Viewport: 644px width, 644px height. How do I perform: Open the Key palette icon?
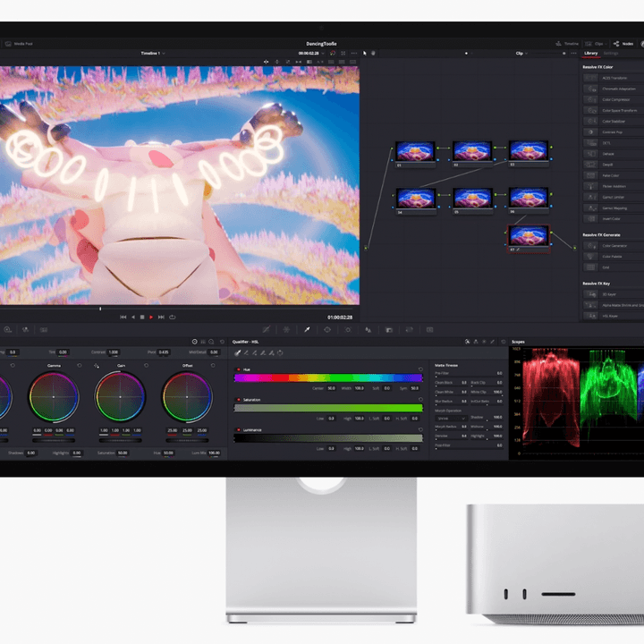(x=388, y=330)
